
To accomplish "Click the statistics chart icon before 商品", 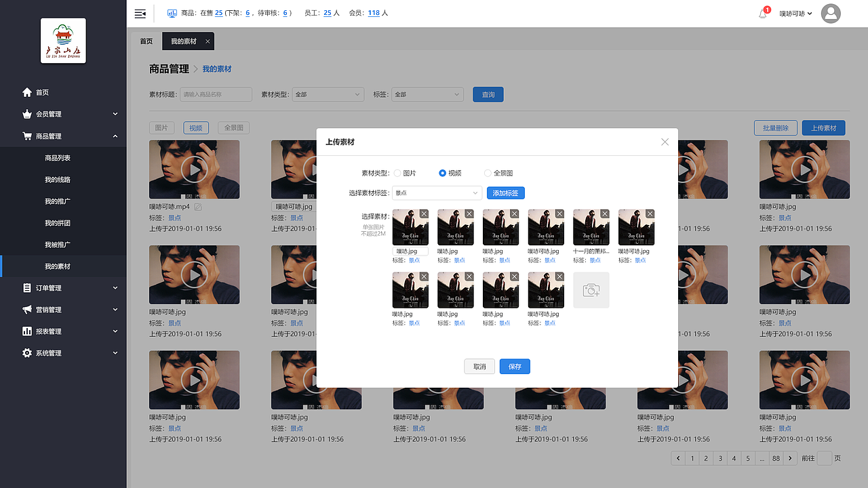I will tap(172, 14).
